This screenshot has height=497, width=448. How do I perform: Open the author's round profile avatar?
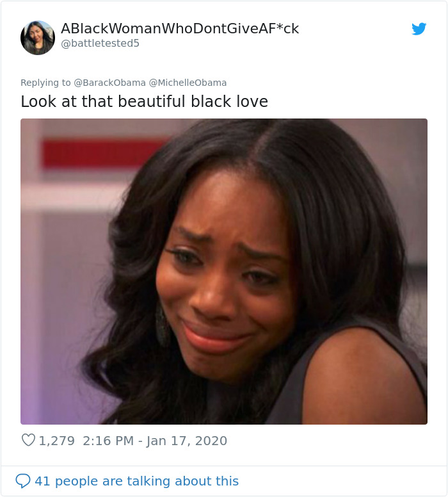click(38, 38)
